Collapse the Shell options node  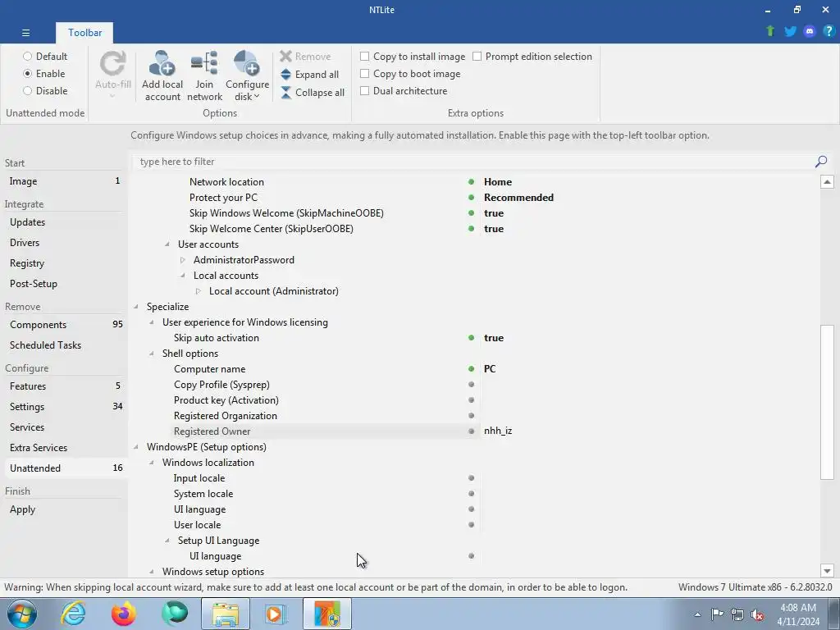pos(152,354)
